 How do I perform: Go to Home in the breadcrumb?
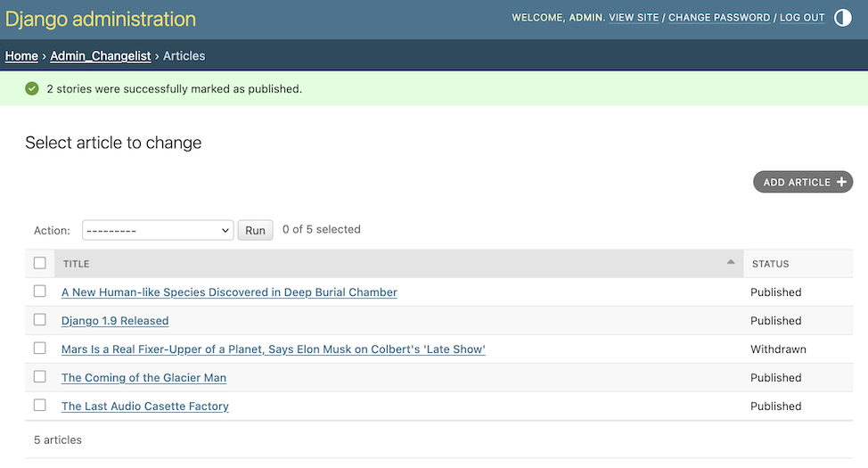click(x=21, y=55)
